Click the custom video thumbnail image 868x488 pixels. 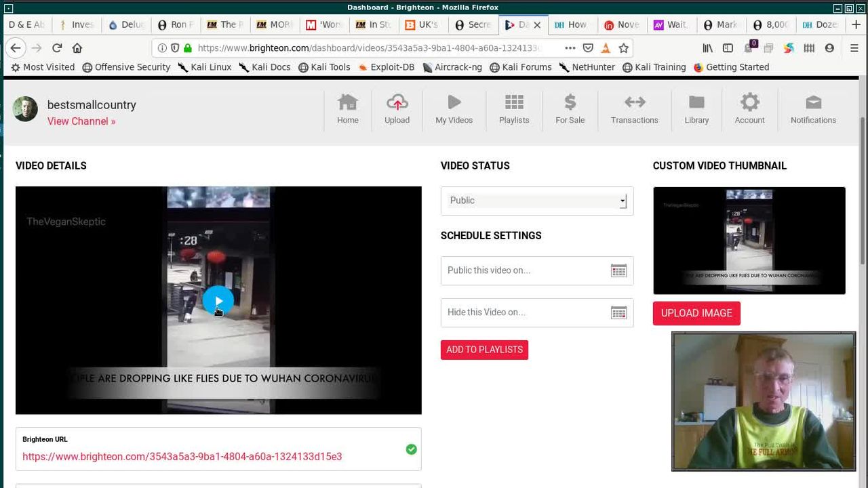[749, 241]
